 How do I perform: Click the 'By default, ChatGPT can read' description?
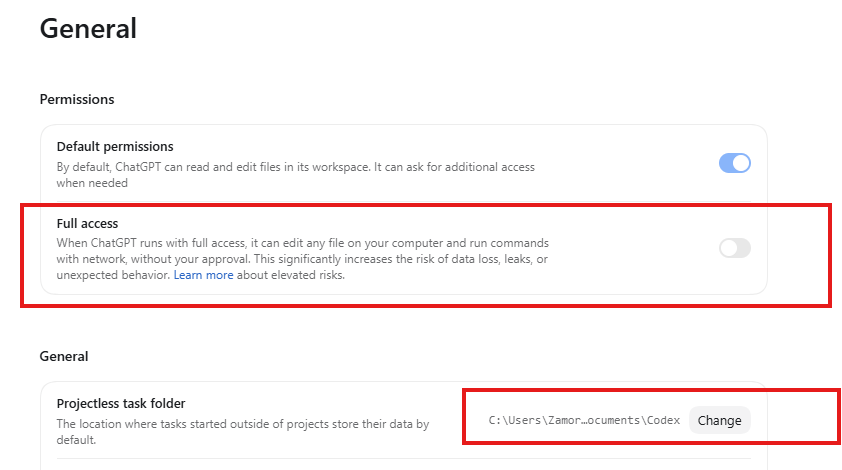(x=296, y=175)
